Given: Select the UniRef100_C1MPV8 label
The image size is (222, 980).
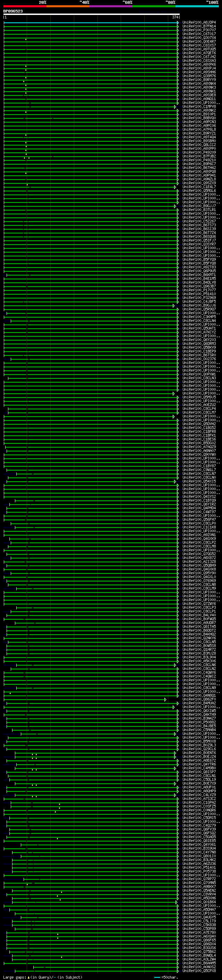Looking at the screenshot, I should coord(199,106).
